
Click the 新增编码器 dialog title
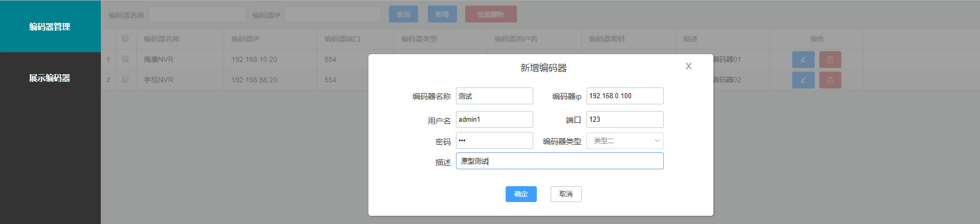[x=543, y=68]
